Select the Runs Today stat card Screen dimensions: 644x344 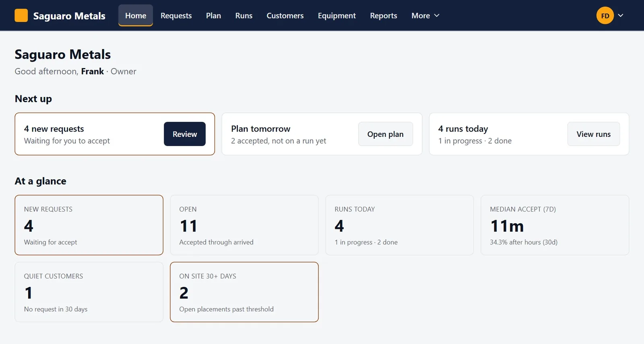coord(400,225)
